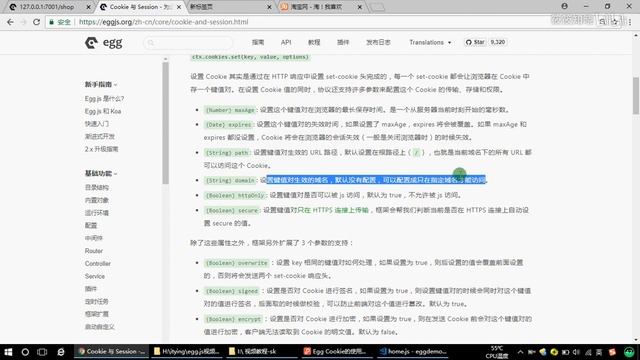Click the Chrome profile avatar icon

pyautogui.click(x=564, y=6)
